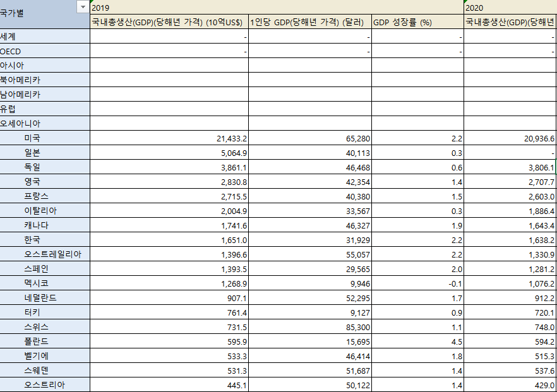This screenshot has width=557, height=392.
Task: Click the 1.9 growth rate for 캐나다
Action: (x=417, y=226)
